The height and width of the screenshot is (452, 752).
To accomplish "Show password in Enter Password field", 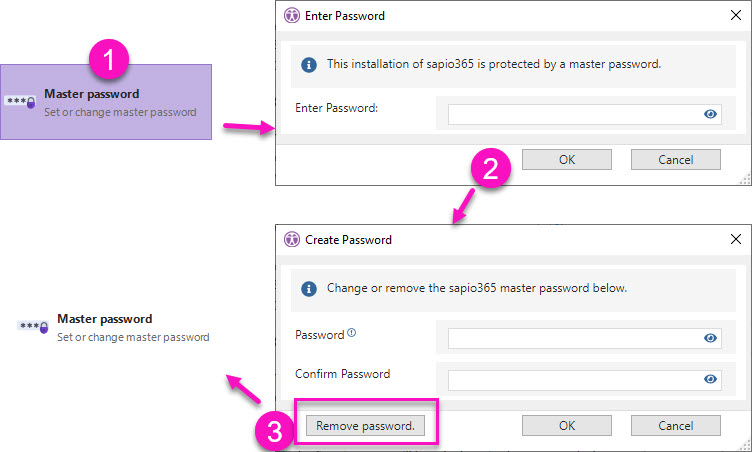I will pyautogui.click(x=710, y=114).
